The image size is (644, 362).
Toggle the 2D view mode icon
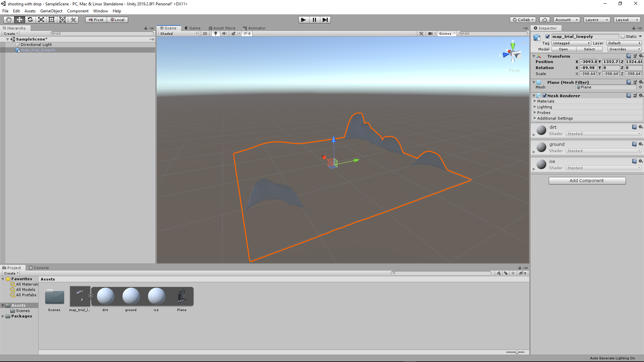pyautogui.click(x=205, y=34)
